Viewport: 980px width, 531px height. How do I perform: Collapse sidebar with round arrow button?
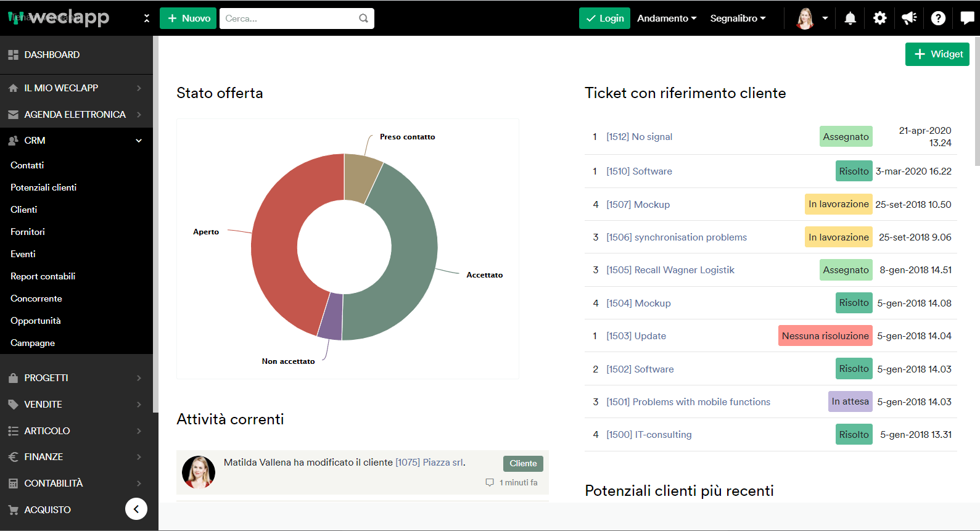pyautogui.click(x=136, y=509)
